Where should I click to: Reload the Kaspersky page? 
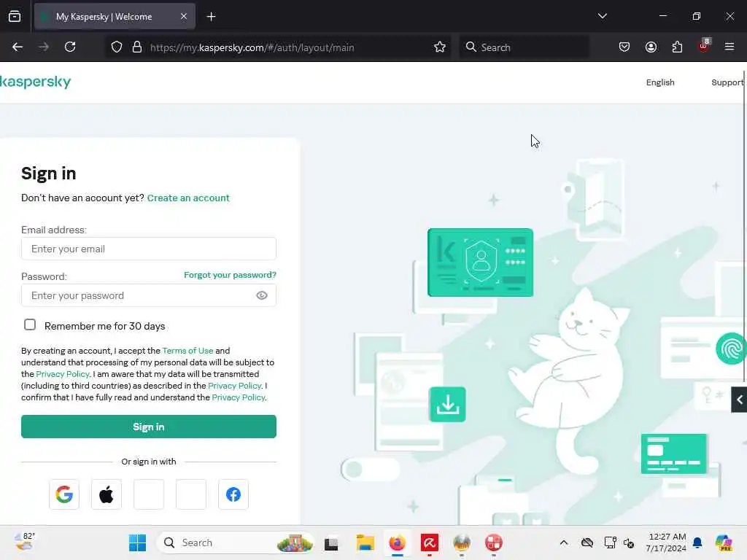point(70,47)
